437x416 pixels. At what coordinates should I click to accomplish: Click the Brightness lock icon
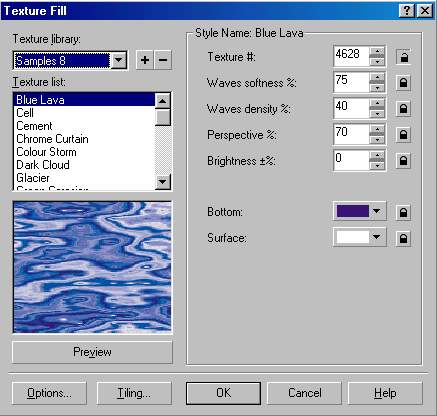403,161
